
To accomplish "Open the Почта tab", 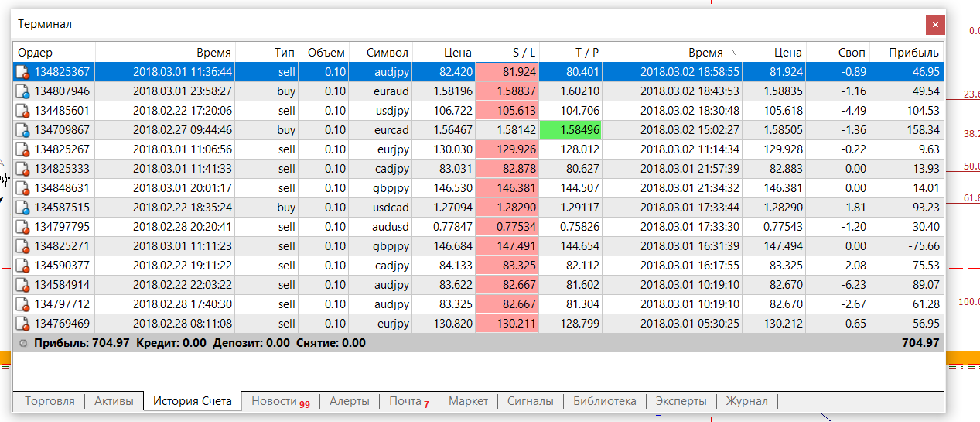I will pyautogui.click(x=409, y=401).
